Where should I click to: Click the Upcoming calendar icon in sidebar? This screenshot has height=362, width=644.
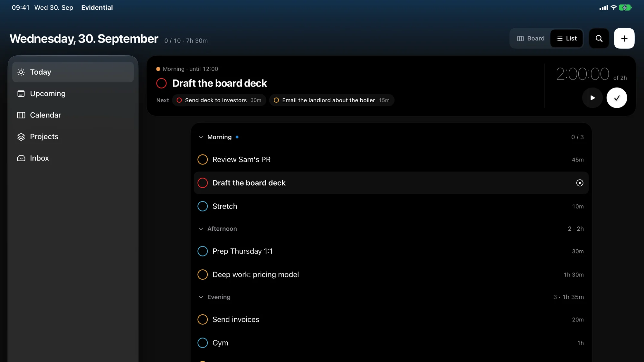(x=21, y=94)
